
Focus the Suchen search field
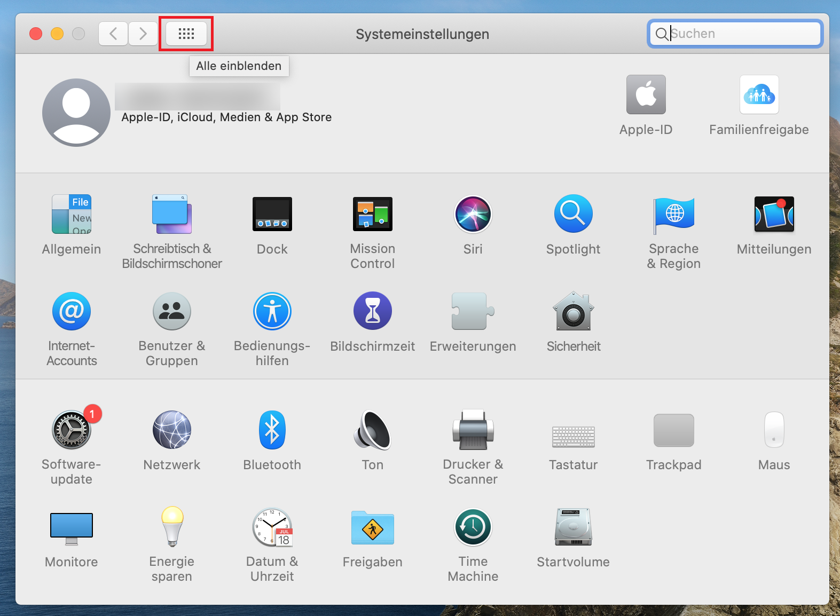[x=735, y=34]
